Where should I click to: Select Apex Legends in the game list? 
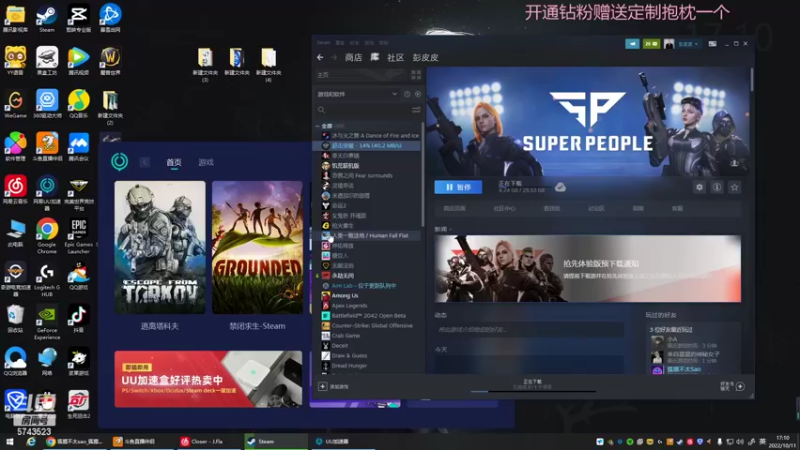[344, 306]
